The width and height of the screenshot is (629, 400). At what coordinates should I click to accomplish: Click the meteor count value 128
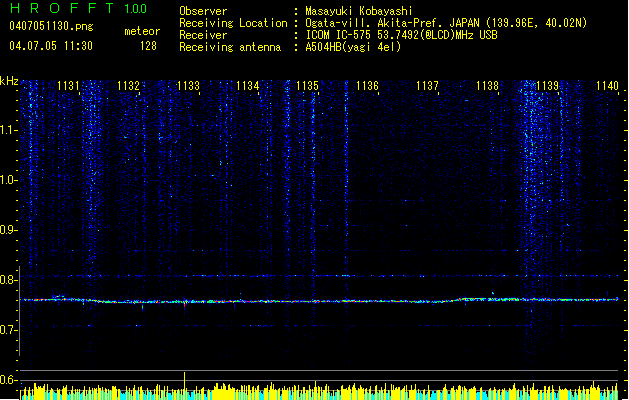(148, 46)
